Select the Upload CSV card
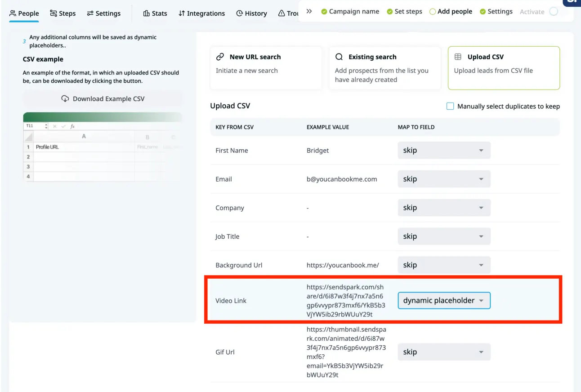 (x=504, y=68)
